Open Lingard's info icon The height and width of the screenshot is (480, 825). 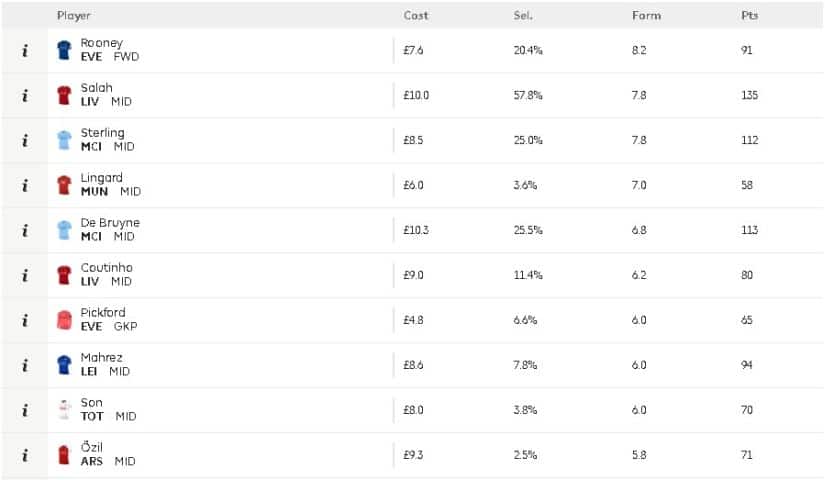pyautogui.click(x=24, y=186)
